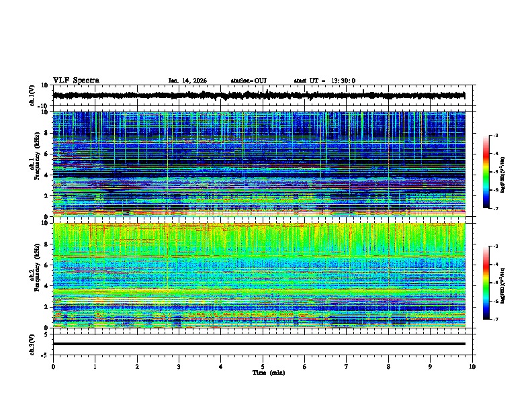Click the "2" kHz tick on ch.1 frequency axis

46,195
